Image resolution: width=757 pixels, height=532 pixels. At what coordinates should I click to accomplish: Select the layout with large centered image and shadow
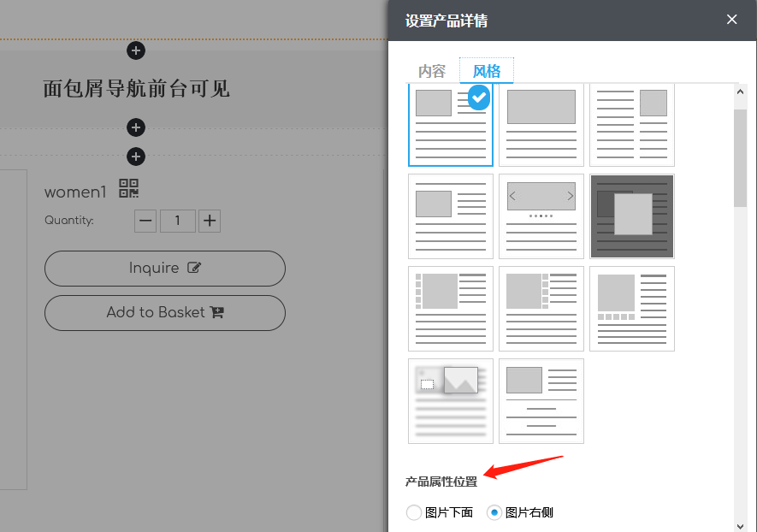click(x=450, y=400)
